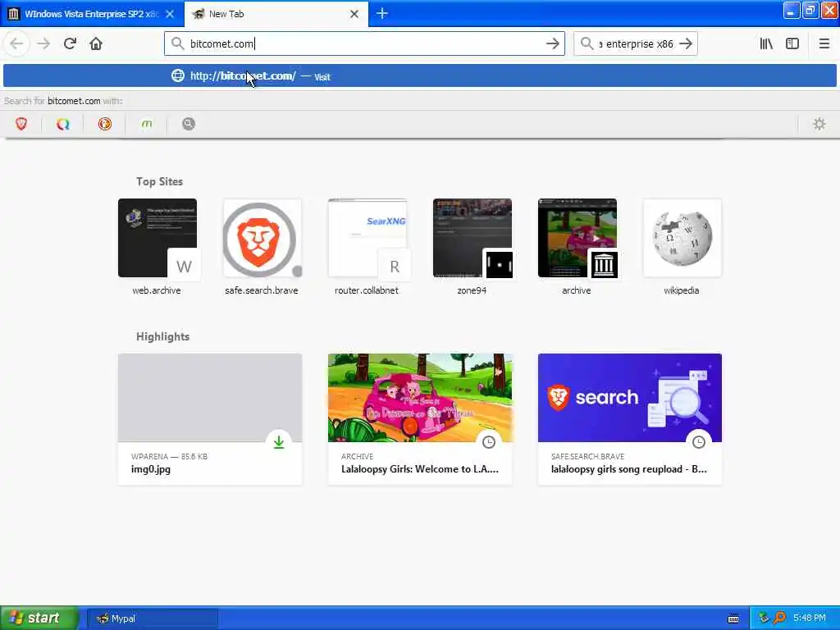Search with the green 'm' engine icon
The image size is (840, 630).
pos(146,125)
